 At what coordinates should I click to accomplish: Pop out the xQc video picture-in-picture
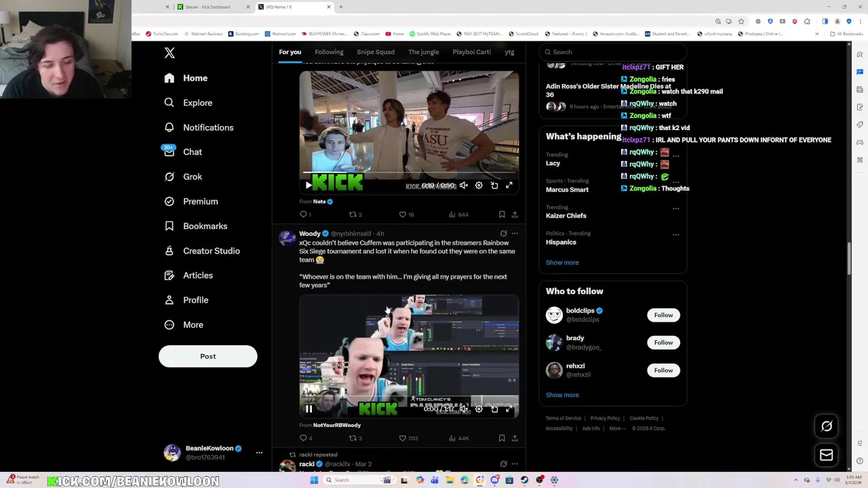[494, 409]
